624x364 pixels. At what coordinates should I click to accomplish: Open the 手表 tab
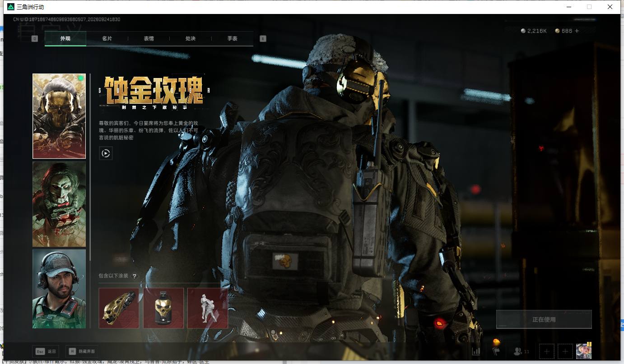click(x=232, y=39)
